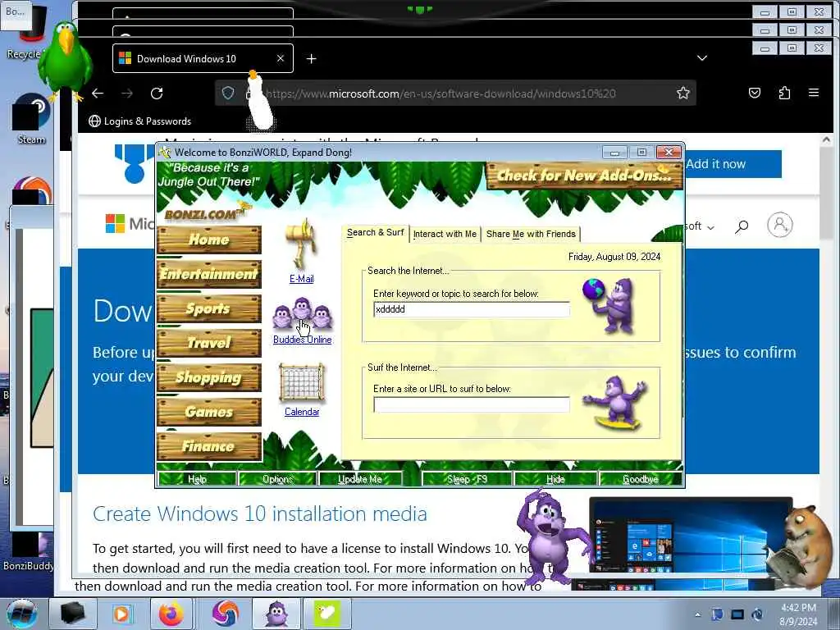Switch to the Search & Surf tab
840x630 pixels.
(x=375, y=232)
